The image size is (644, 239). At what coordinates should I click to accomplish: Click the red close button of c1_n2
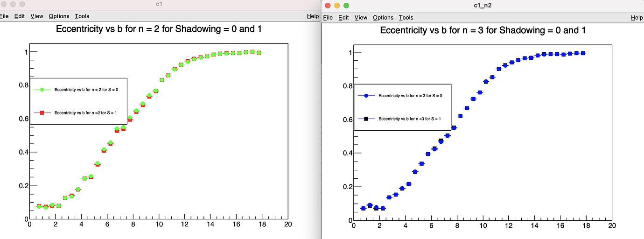click(x=328, y=6)
